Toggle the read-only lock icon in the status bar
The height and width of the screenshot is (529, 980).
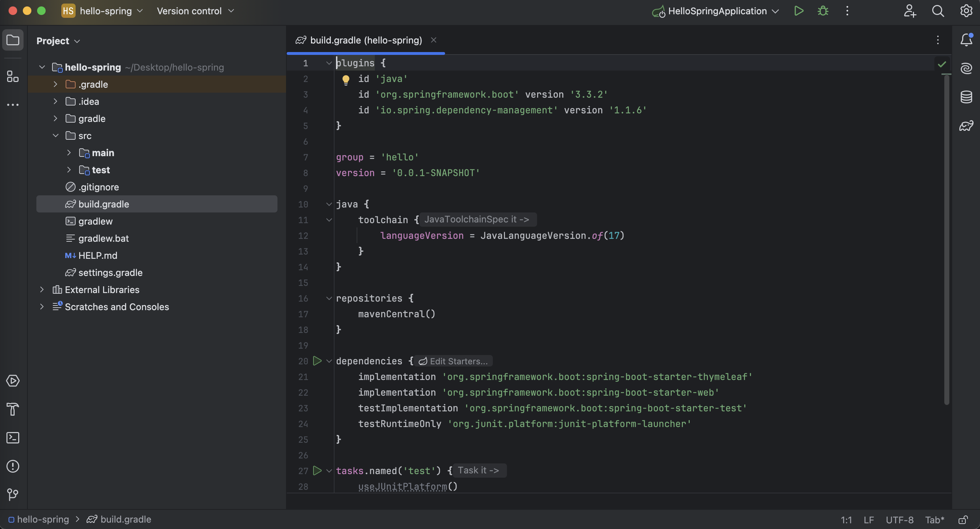[963, 519]
